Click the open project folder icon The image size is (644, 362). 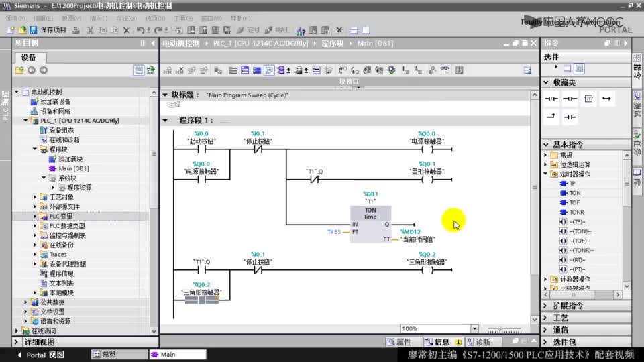point(22,30)
